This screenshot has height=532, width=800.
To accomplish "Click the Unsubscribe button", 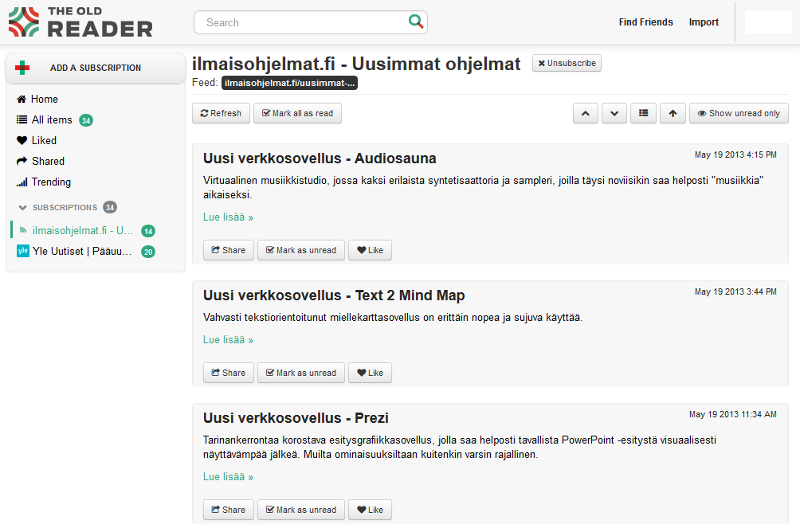I will pyautogui.click(x=567, y=63).
